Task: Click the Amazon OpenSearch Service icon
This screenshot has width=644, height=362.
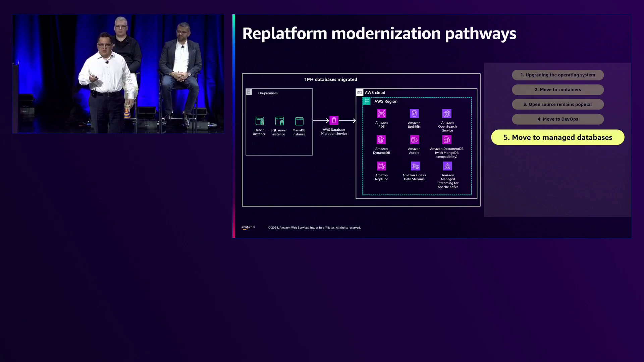Action: tap(447, 113)
